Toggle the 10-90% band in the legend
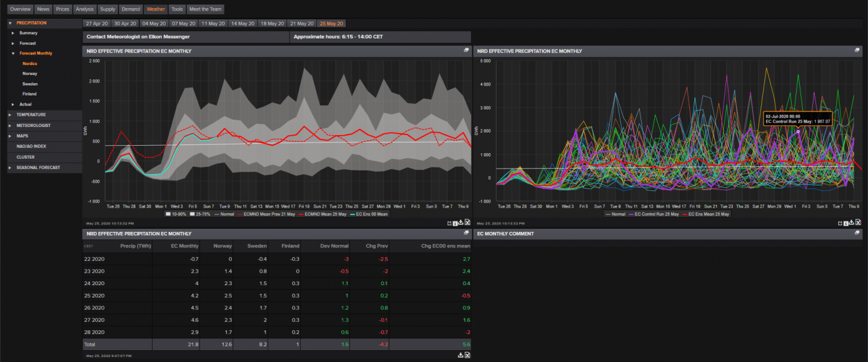The height and width of the screenshot is (362, 868). point(177,213)
